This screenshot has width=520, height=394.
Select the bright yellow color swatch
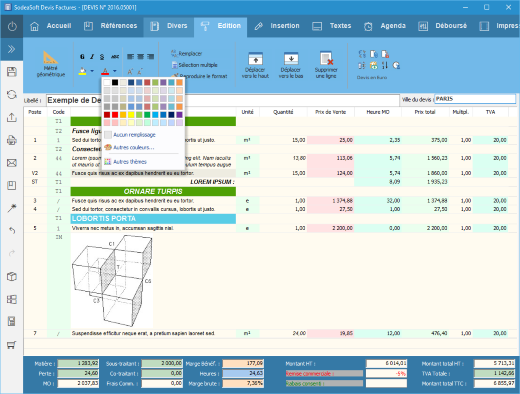(x=131, y=115)
